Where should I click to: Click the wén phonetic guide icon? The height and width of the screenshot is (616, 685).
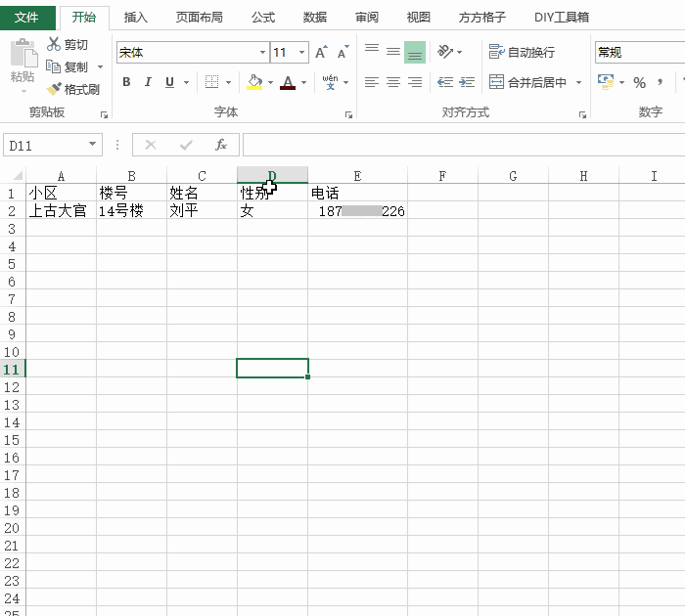331,82
